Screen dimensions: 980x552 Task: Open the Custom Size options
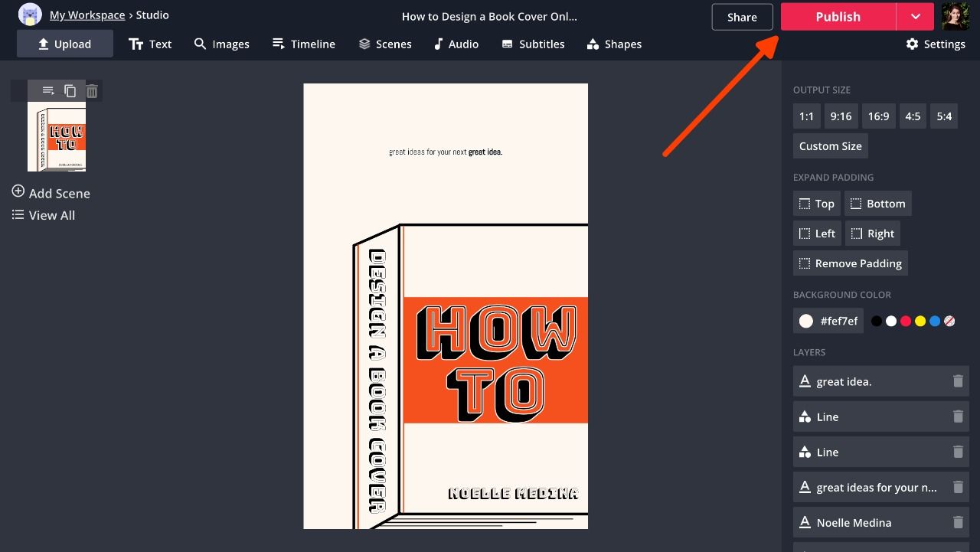[830, 146]
